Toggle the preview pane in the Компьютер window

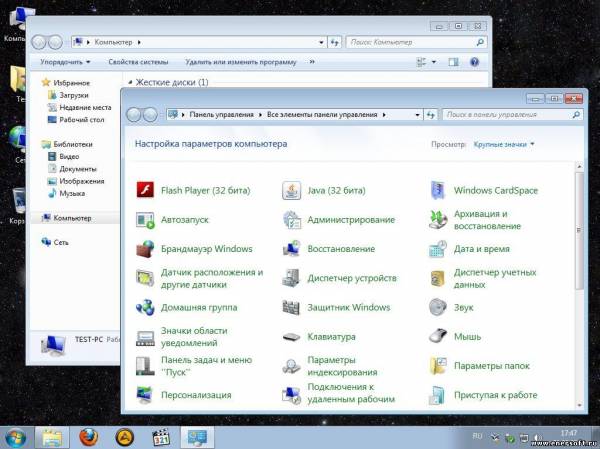pyautogui.click(x=453, y=62)
